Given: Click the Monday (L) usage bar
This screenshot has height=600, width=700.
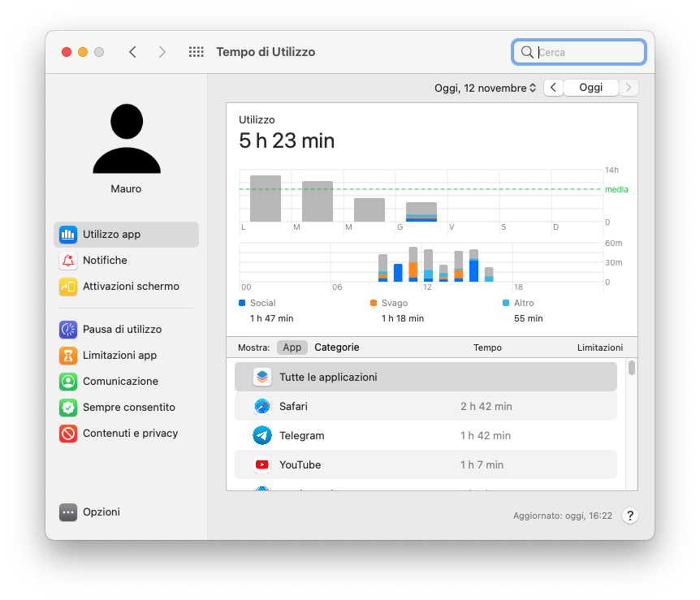Looking at the screenshot, I should tap(266, 199).
